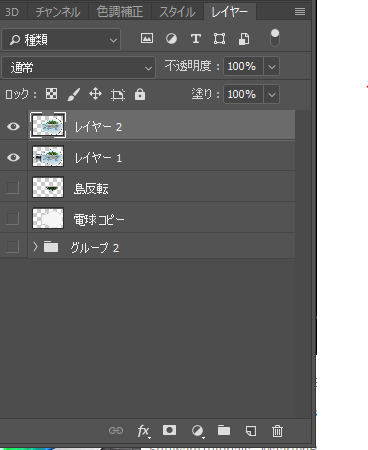Open the 塗り fill slider dropdown arrow
This screenshot has width=368, height=450.
pos(272,94)
